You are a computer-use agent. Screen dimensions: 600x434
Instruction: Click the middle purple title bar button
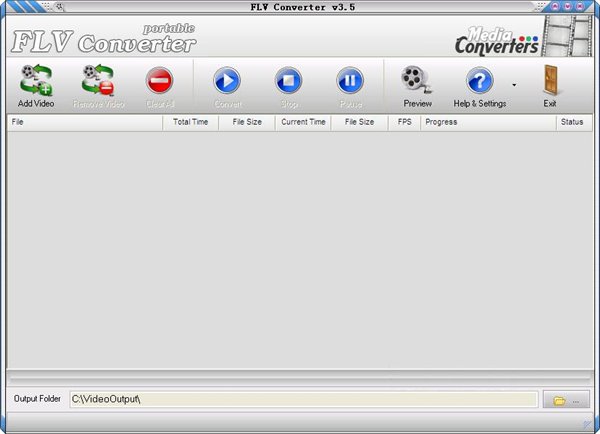click(x=567, y=6)
